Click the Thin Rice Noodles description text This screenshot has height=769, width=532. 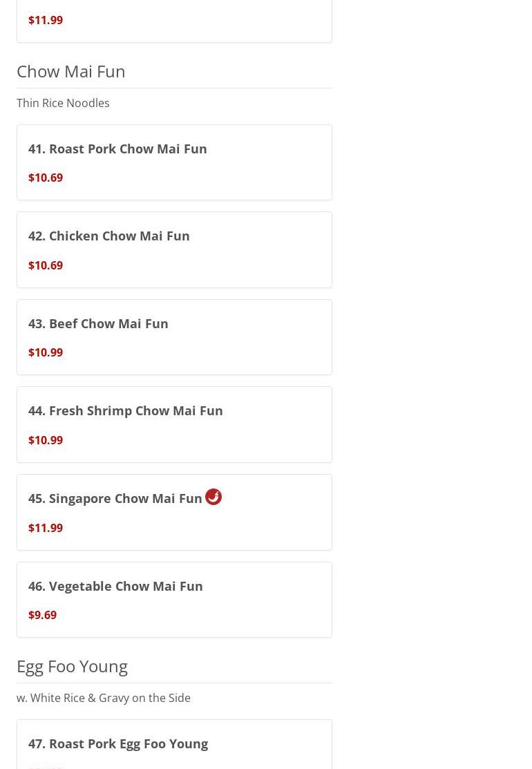point(63,103)
